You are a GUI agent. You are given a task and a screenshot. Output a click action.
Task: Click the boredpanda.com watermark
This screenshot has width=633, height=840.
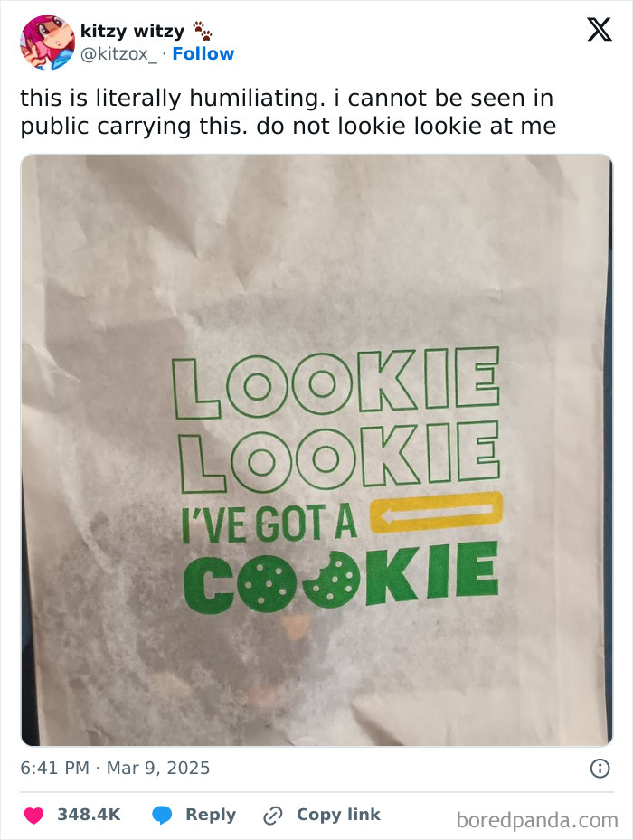click(x=537, y=820)
